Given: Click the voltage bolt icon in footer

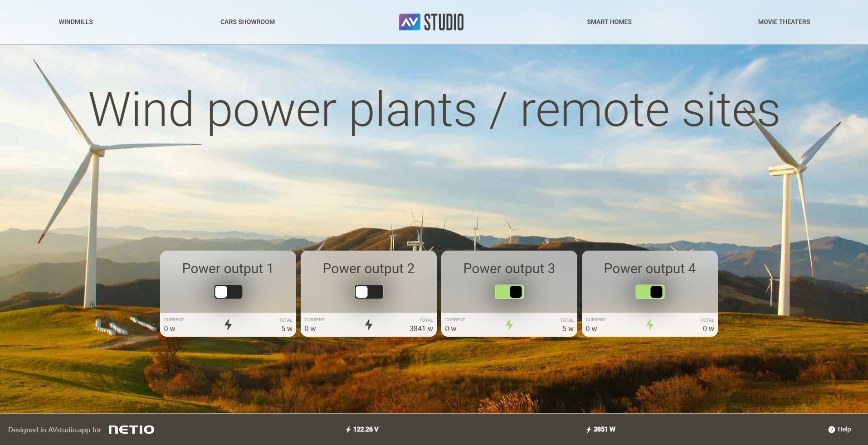Looking at the screenshot, I should pyautogui.click(x=348, y=430).
